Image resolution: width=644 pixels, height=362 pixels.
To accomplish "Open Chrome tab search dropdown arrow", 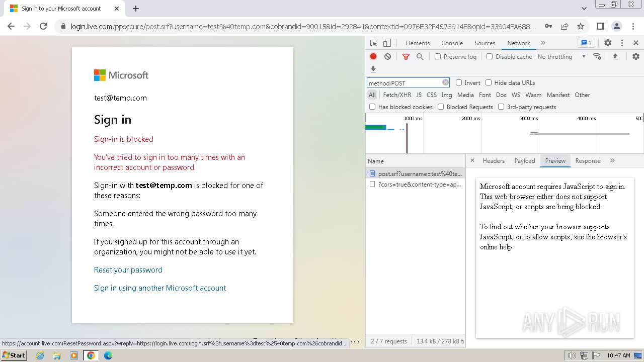I will 584,9.
